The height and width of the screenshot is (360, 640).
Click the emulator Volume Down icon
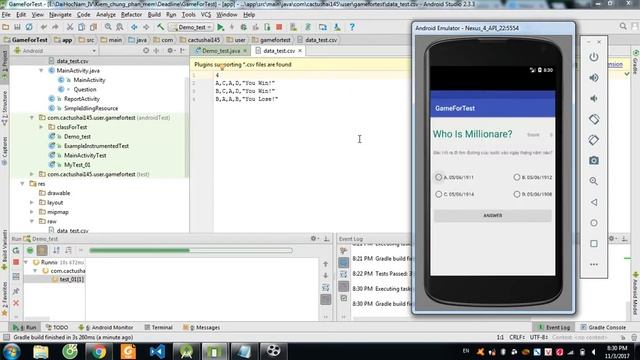tap(594, 98)
